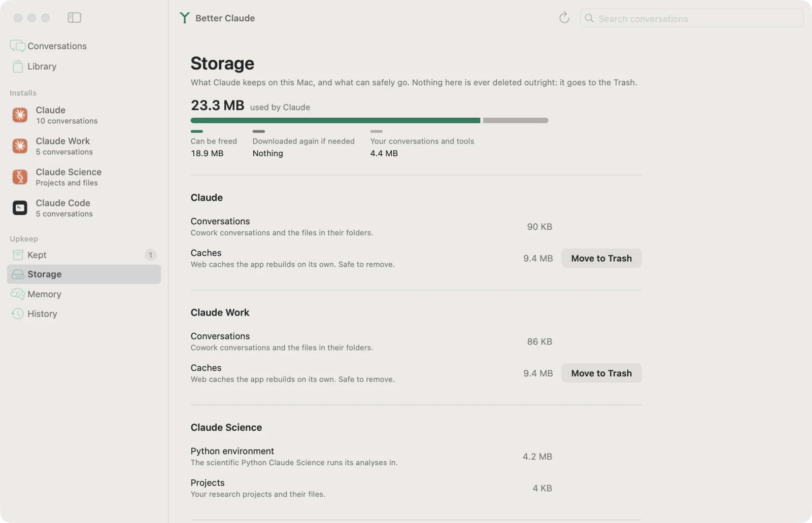Click the Claude install app icon

pos(20,115)
